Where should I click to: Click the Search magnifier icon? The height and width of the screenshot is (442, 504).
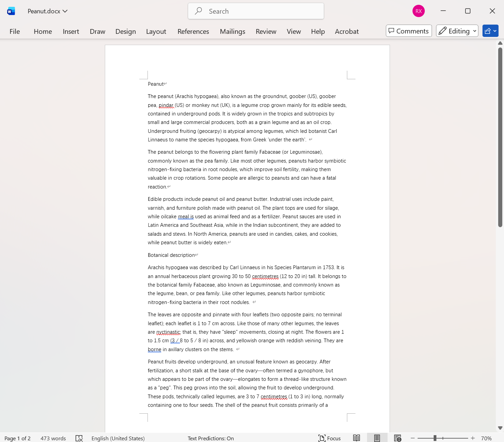click(198, 11)
